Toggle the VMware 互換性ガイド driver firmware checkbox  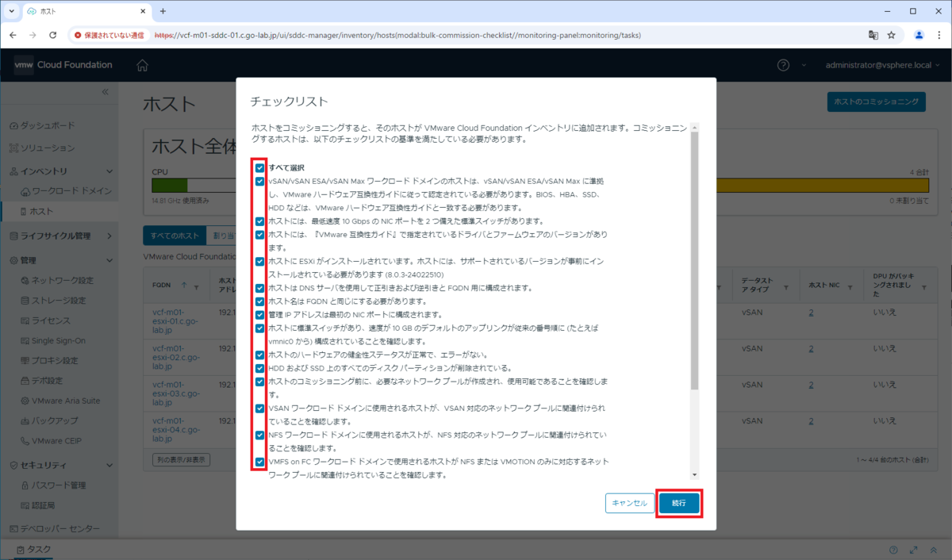click(x=260, y=235)
